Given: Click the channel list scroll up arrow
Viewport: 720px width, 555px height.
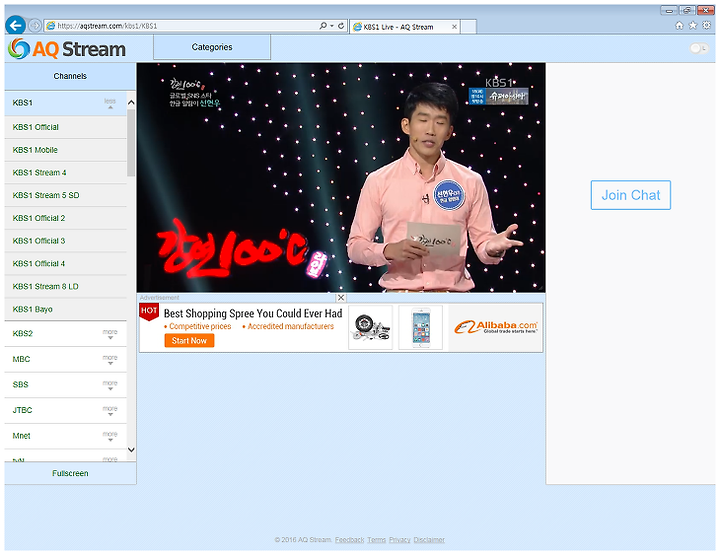Looking at the screenshot, I should (x=131, y=102).
